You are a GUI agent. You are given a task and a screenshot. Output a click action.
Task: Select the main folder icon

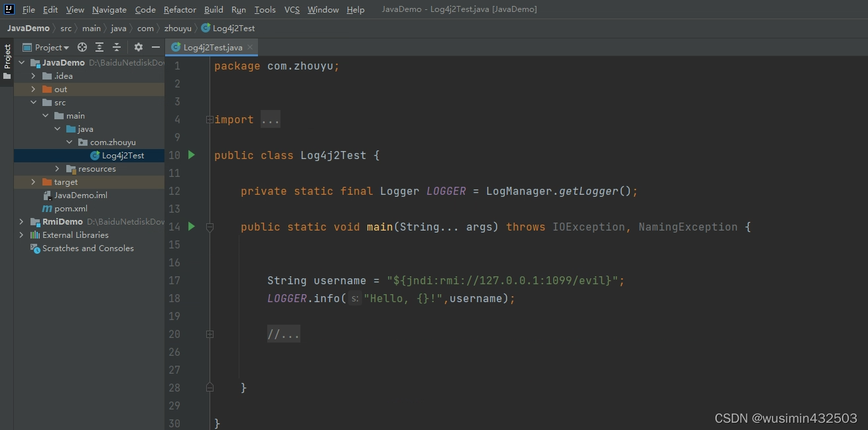(59, 116)
